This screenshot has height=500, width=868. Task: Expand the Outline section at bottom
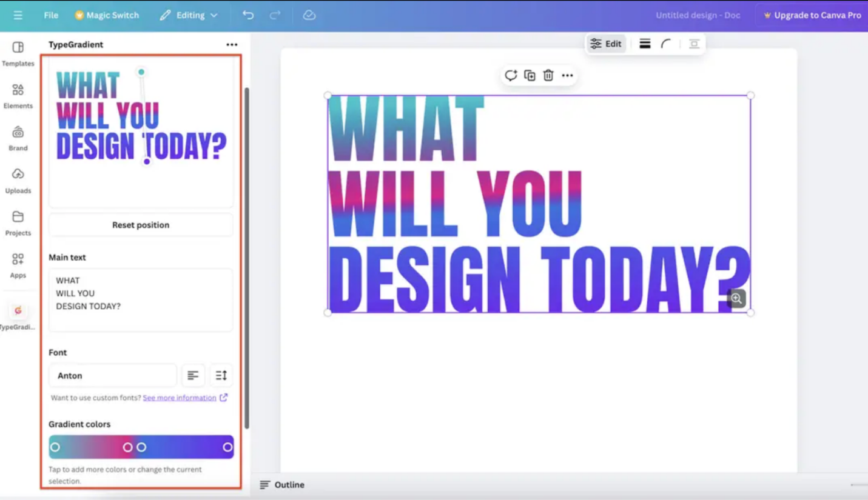[282, 484]
